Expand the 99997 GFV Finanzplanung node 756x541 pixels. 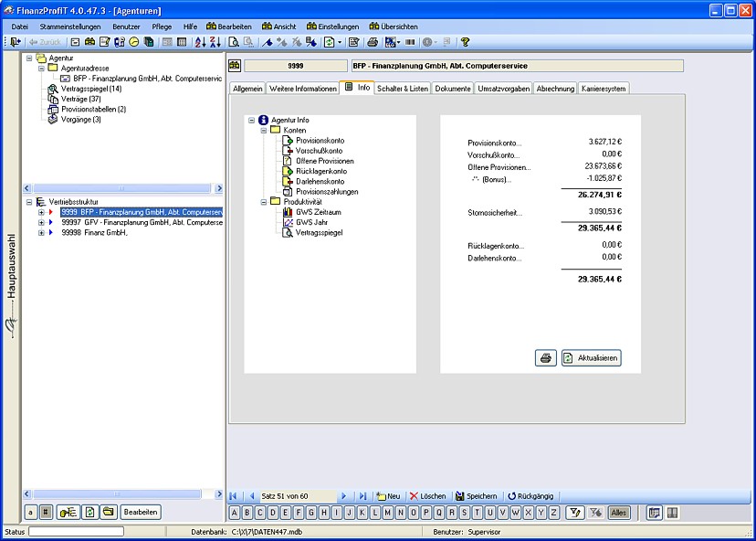(x=41, y=222)
